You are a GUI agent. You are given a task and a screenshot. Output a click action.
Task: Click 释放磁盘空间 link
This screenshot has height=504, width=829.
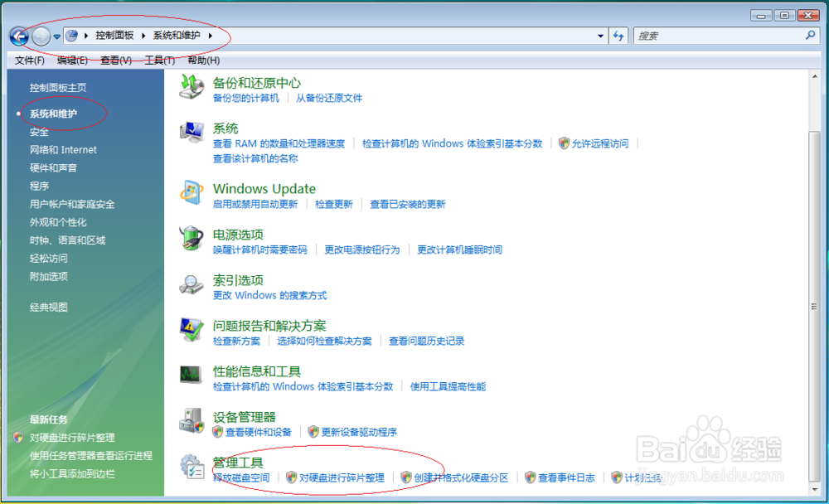click(x=241, y=477)
